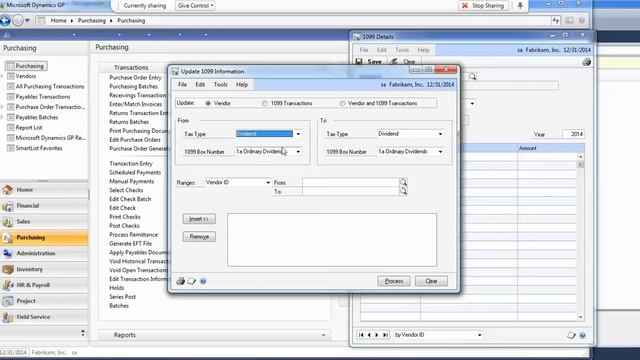Screen dimensions: 640x360
Task: Click the pin icon on sharing bar
Action: [520, 6]
